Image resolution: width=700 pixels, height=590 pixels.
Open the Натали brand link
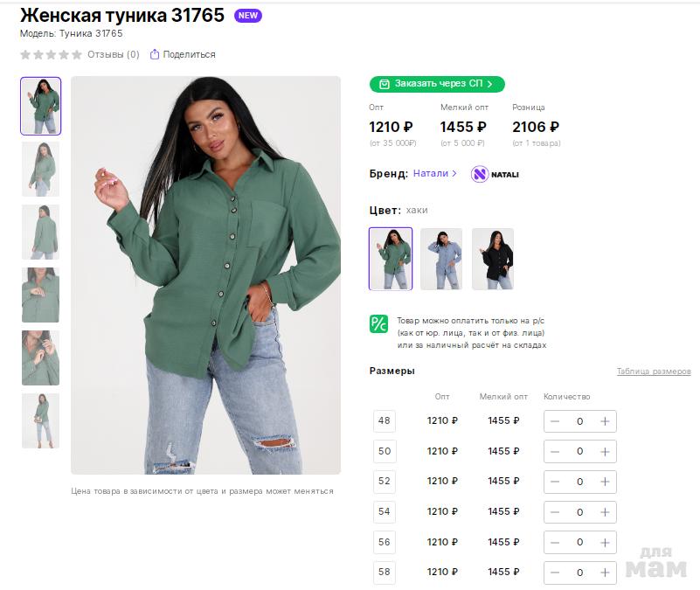tap(434, 174)
